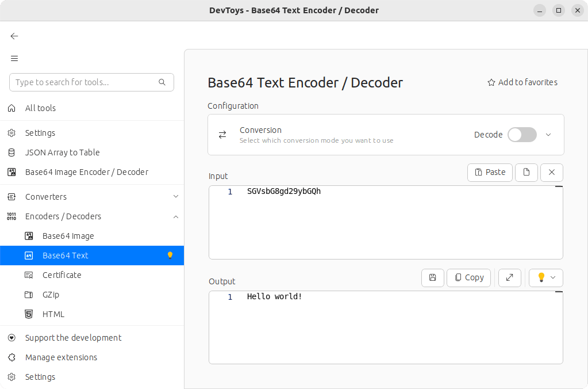588x389 pixels.
Task: Clear input with the X icon
Action: 552,172
